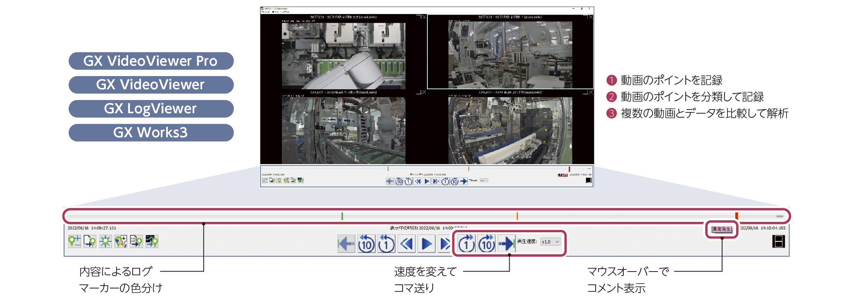The height and width of the screenshot is (298, 868).
Task: Open the playback speed x1.0 dropdown
Action: coord(551,242)
